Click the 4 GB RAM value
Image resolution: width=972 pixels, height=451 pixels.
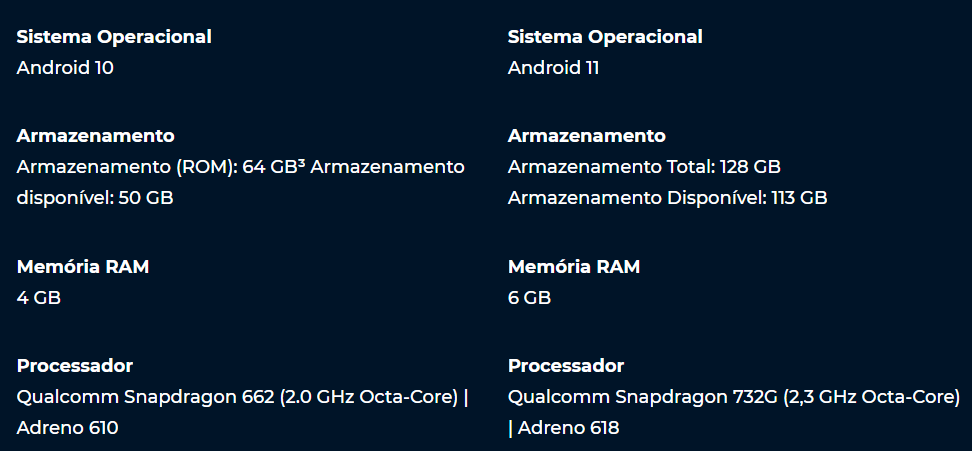[39, 298]
